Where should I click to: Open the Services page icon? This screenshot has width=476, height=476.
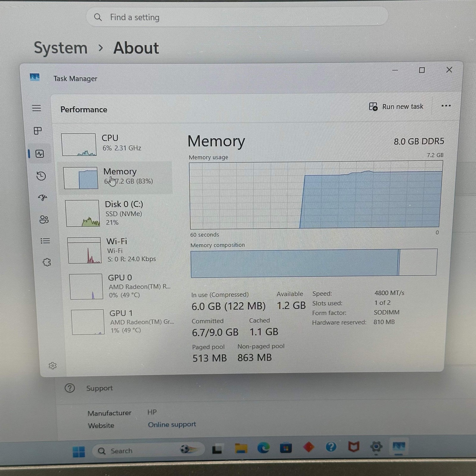point(47,262)
